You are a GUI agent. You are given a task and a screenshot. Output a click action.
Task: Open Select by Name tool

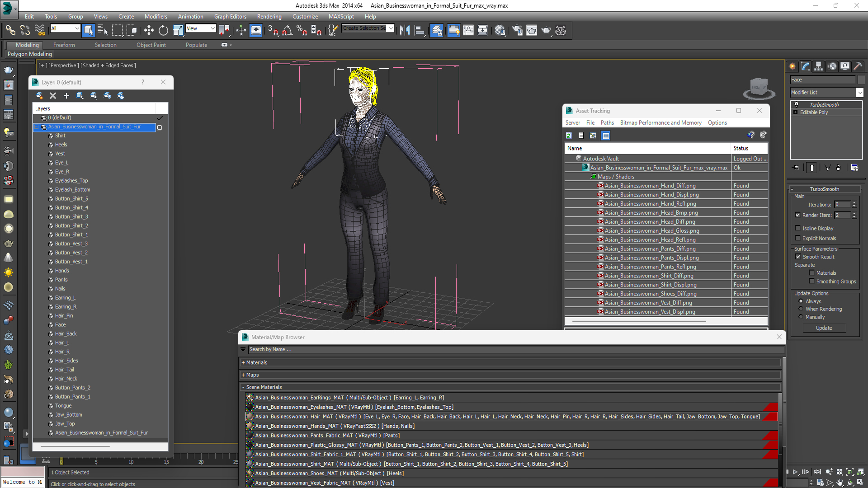click(103, 30)
